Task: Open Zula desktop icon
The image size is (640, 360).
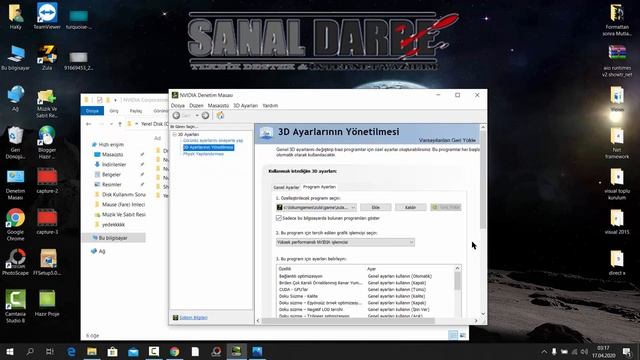Action: coord(47,58)
